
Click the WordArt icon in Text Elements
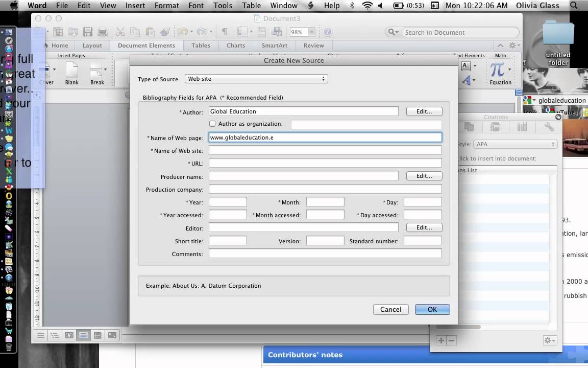pyautogui.click(x=466, y=80)
